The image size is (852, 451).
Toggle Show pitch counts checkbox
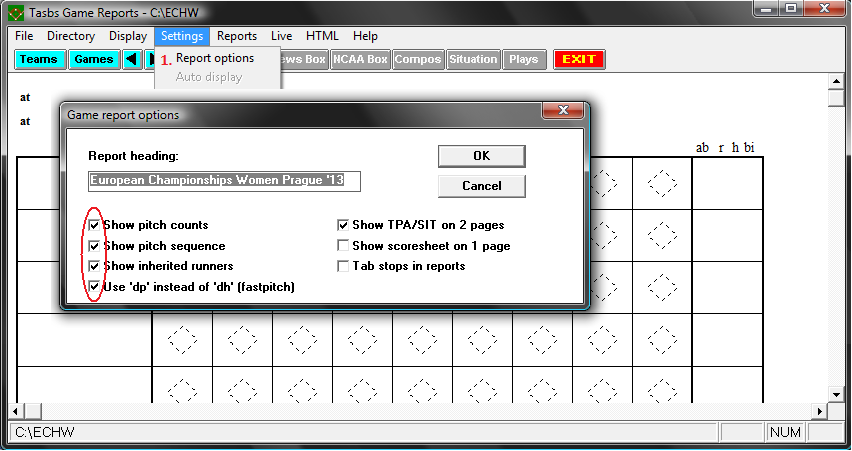(x=95, y=225)
